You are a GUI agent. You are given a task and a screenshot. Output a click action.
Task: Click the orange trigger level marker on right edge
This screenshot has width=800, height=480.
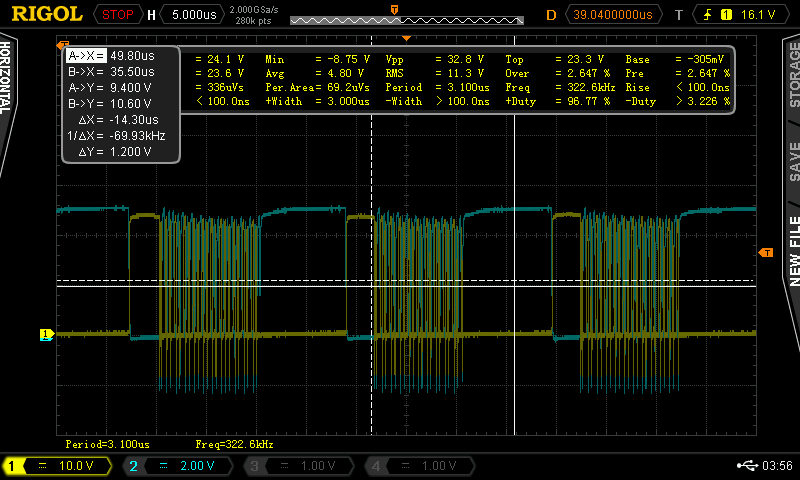(766, 252)
